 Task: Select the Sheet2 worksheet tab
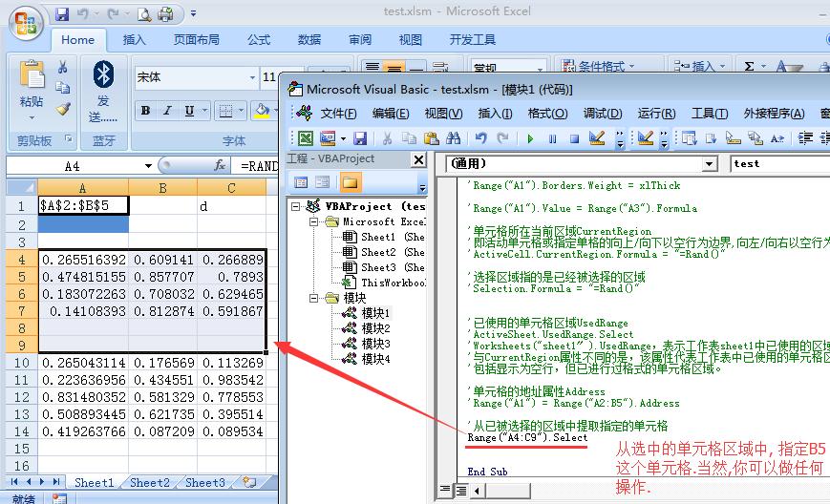coord(150,482)
